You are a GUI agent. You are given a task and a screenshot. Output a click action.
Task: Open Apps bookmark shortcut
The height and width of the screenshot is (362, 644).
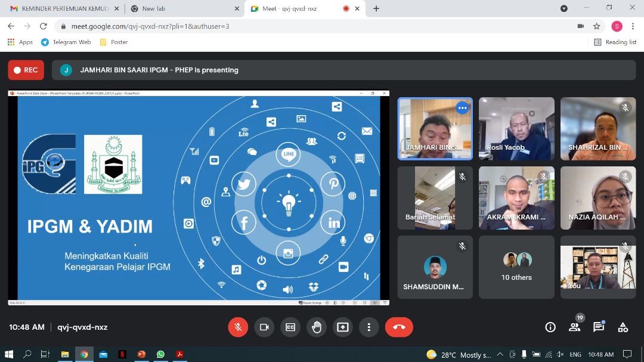(x=20, y=42)
